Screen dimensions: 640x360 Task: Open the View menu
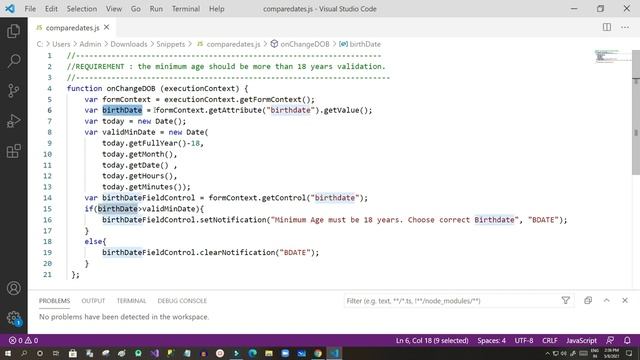(x=114, y=9)
